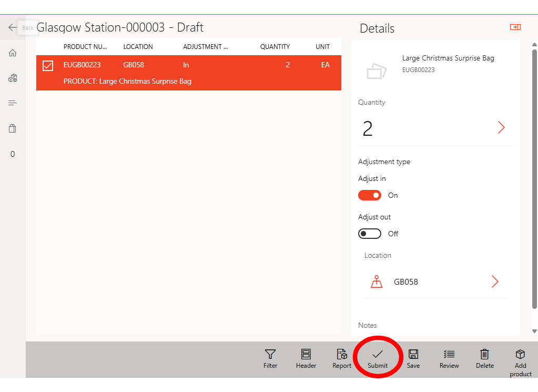Open quantity editor via chevron arrow
This screenshot has width=538, height=392.
[501, 127]
